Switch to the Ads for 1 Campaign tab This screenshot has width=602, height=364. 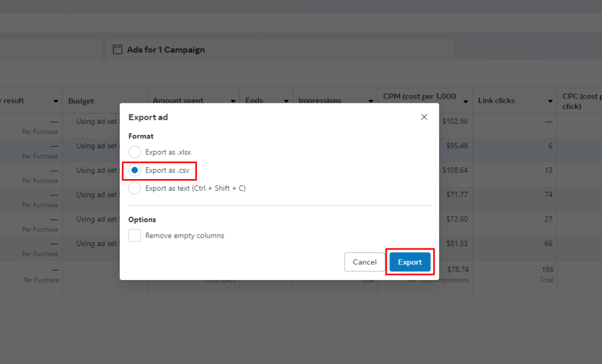point(166,49)
